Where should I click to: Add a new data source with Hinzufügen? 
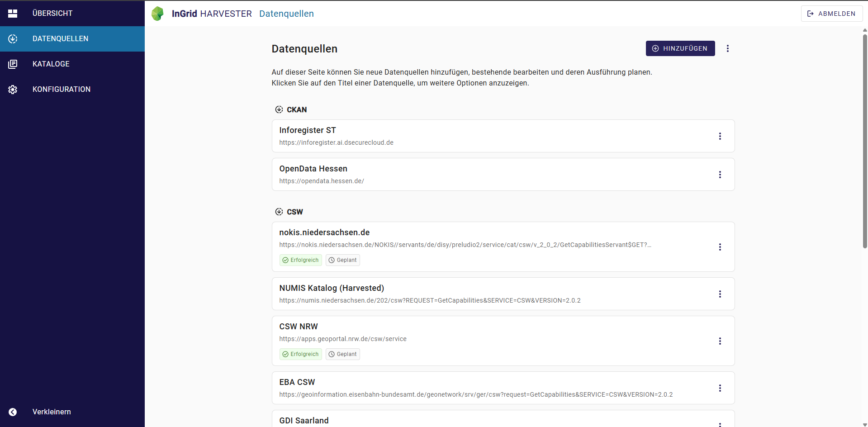(680, 48)
